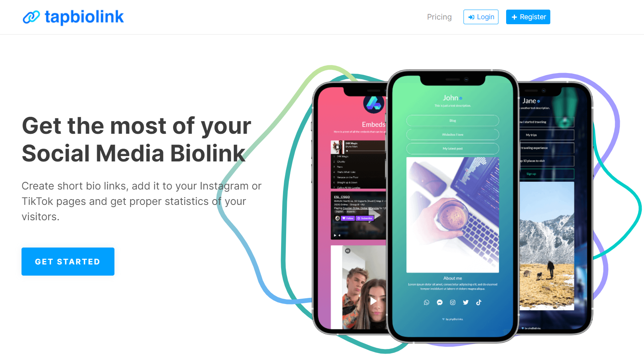Click the tapbiolink chain logo icon
This screenshot has width=644, height=359.
click(31, 17)
